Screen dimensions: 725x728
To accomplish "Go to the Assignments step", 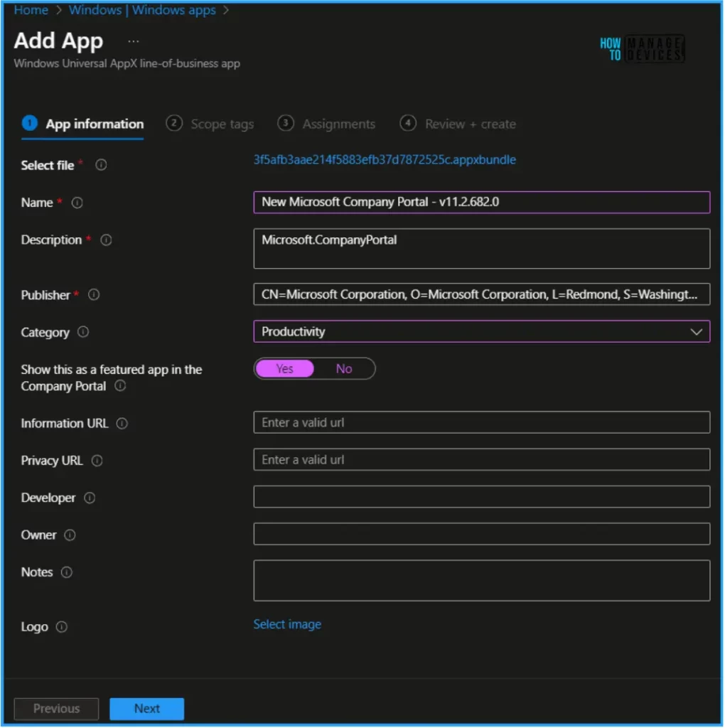I will [x=326, y=124].
